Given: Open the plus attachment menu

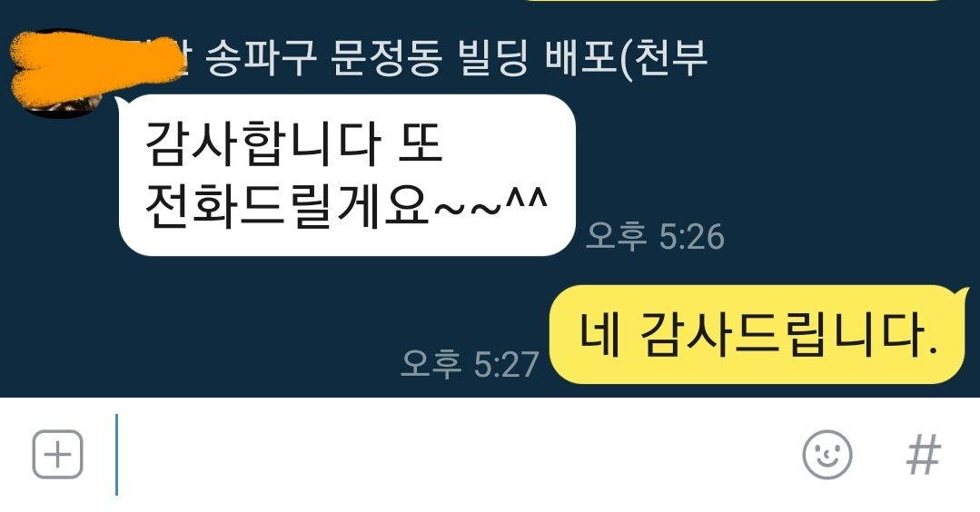Looking at the screenshot, I should 57,454.
